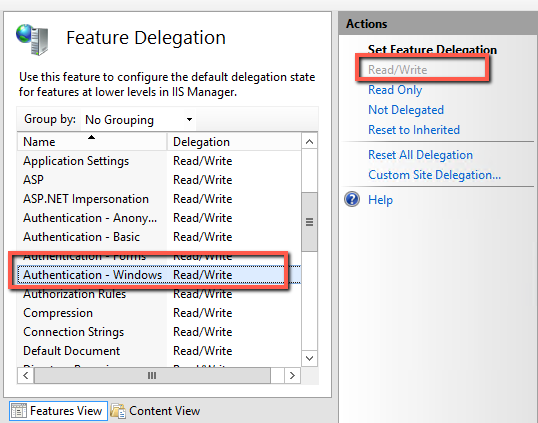Select the Authorization Rules row
Screen dimensions: 538x423
click(159, 294)
